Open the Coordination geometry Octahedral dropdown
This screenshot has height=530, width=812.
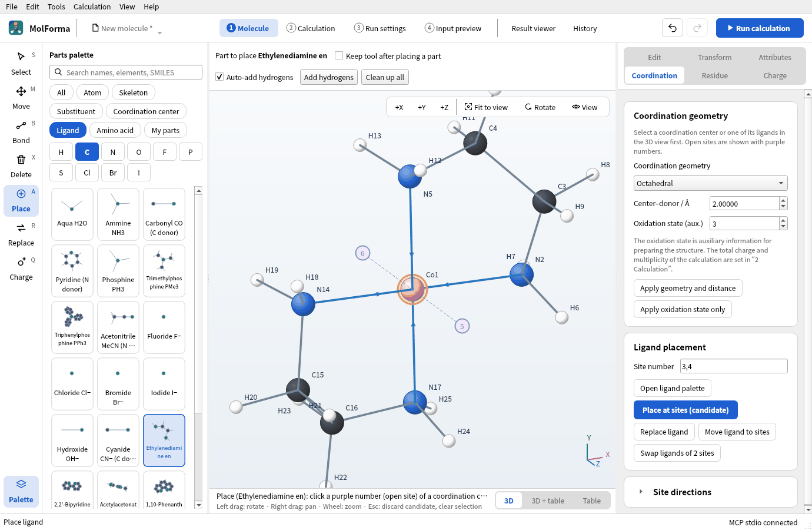[710, 183]
